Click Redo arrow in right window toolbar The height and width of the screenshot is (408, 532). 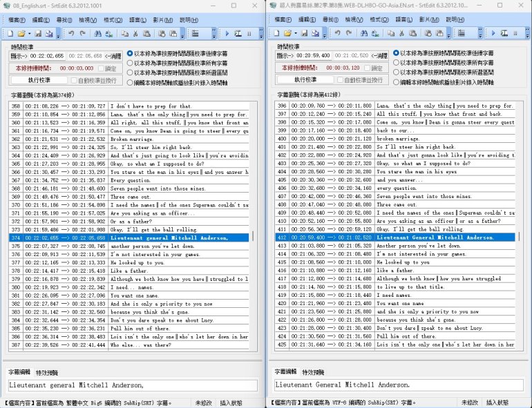(x=349, y=33)
